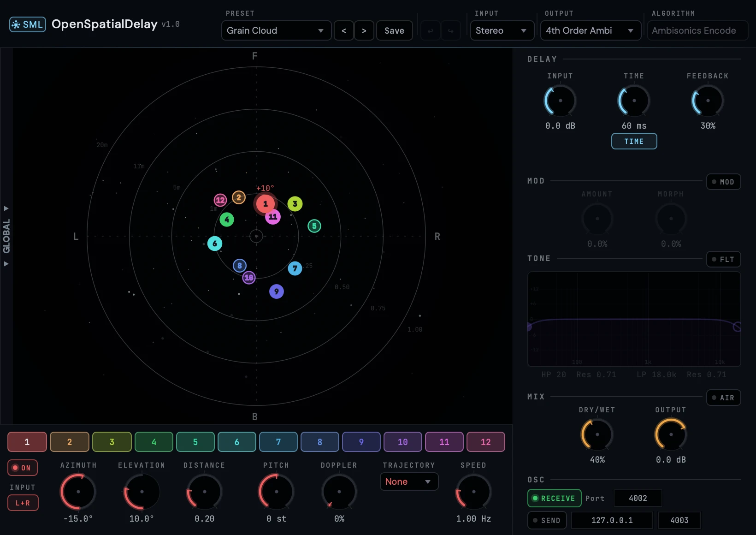The width and height of the screenshot is (756, 535).
Task: Click the listener center marker in the spatial view
Action: (256, 236)
